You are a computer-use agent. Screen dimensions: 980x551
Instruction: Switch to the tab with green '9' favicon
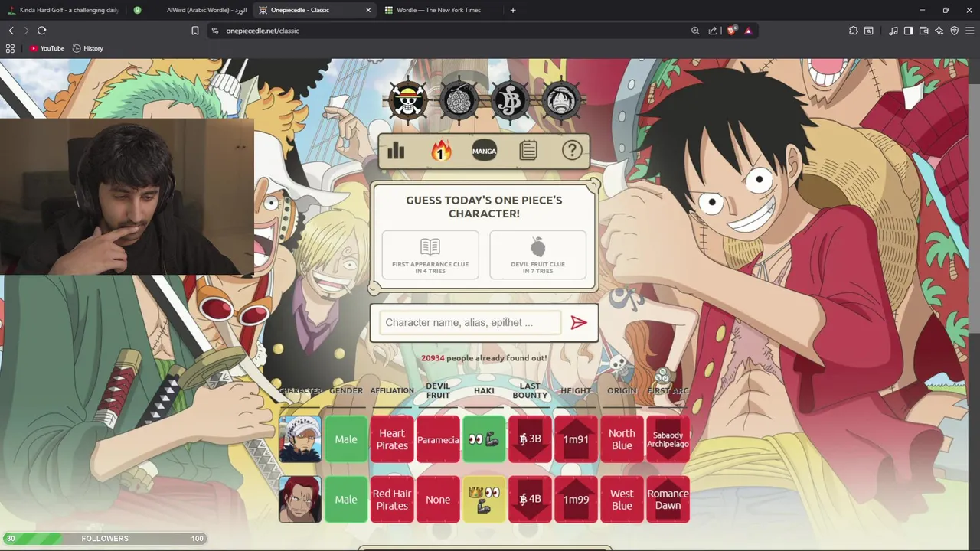138,10
